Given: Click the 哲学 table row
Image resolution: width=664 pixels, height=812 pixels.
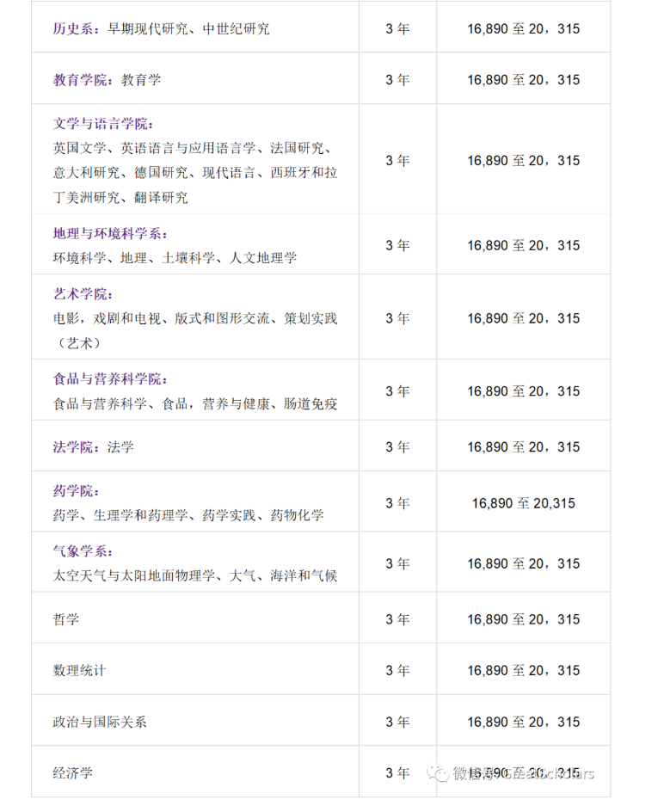Looking at the screenshot, I should click(66, 619).
